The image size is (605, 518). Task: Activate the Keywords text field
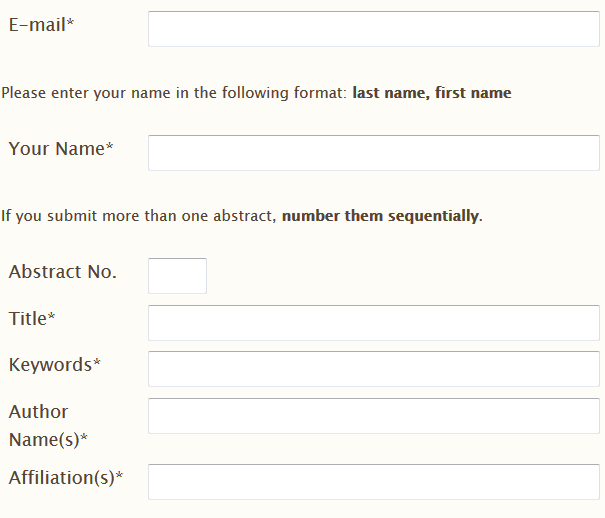pyautogui.click(x=374, y=369)
